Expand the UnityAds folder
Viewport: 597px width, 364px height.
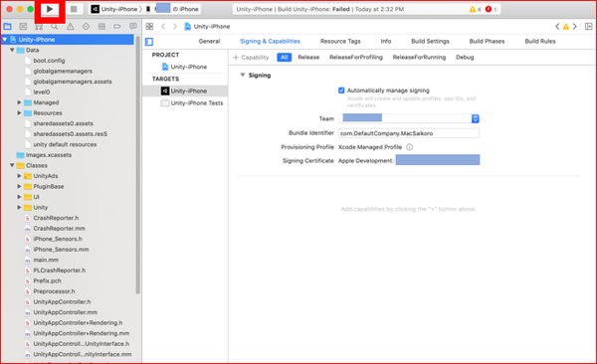click(19, 176)
